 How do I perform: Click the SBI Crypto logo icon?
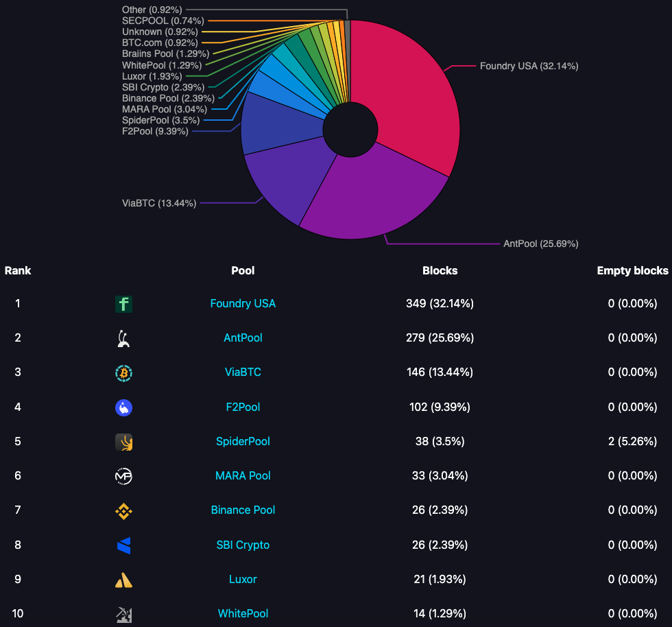(x=123, y=545)
